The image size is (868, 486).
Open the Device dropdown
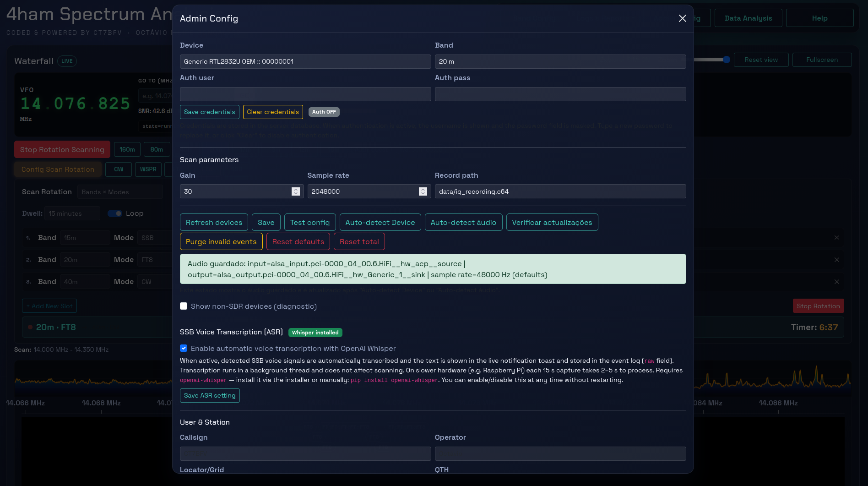point(305,61)
